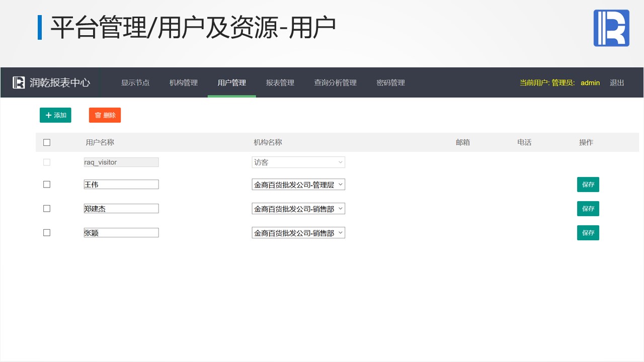Click the 添加 button with plus icon
644x362 pixels.
point(55,115)
